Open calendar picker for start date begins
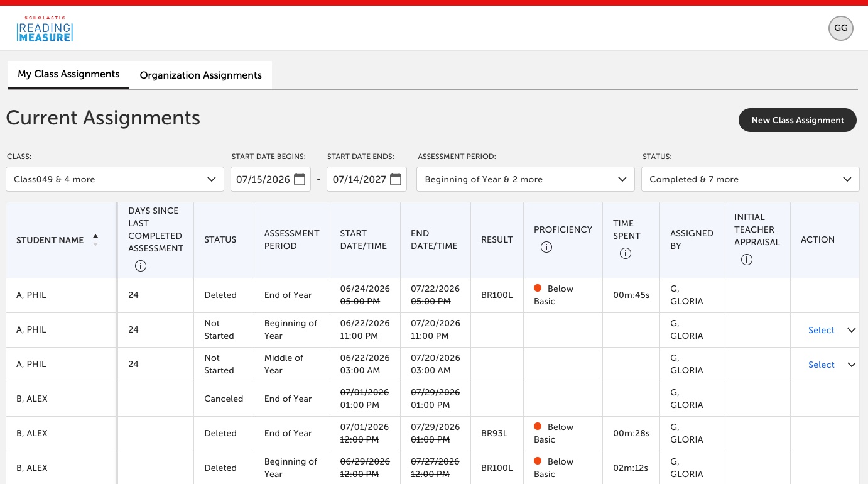 pos(300,179)
